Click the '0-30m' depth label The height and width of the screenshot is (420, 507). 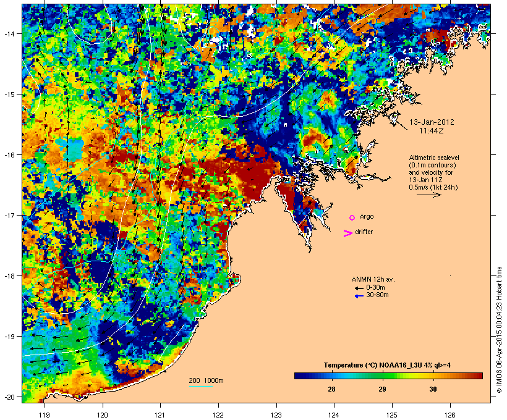coord(375,288)
